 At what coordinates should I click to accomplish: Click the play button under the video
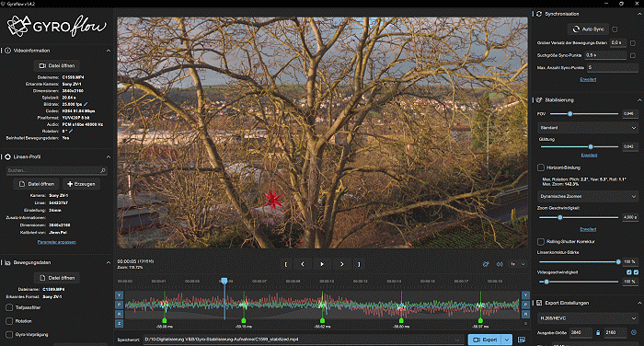click(322, 264)
